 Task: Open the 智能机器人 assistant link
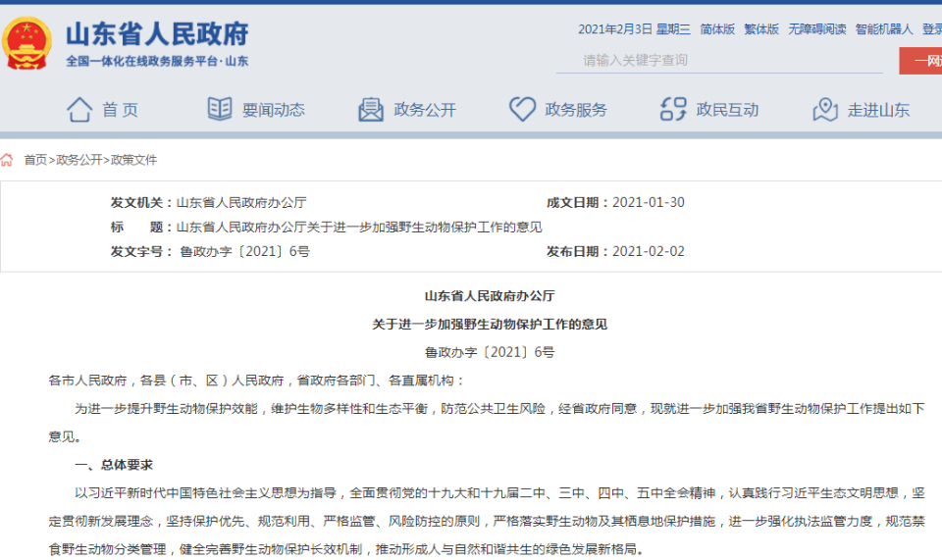tap(883, 29)
